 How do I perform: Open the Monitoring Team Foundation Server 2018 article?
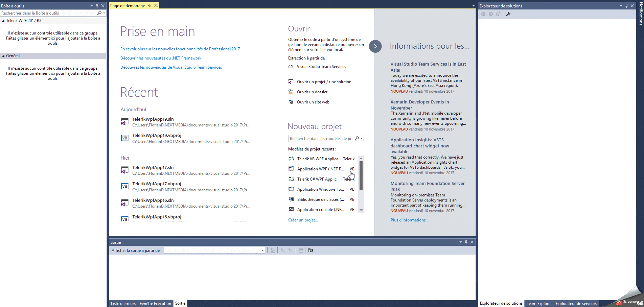coord(428,186)
